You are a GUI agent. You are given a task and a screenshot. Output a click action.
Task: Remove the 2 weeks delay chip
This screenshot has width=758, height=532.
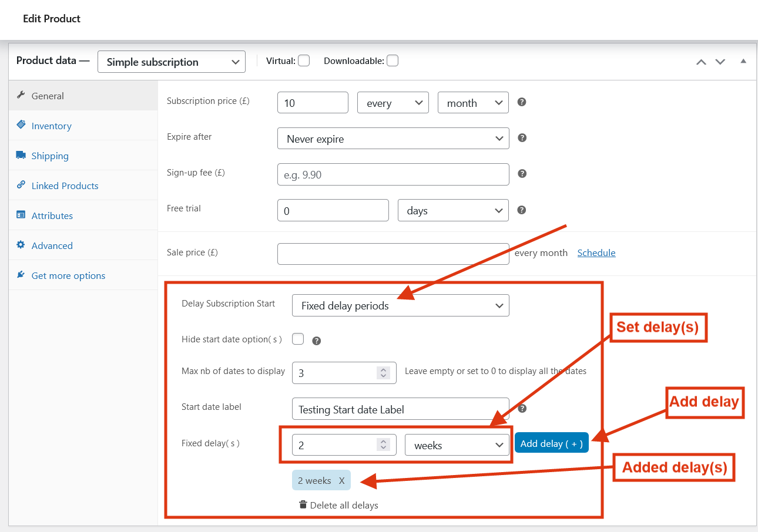[341, 480]
